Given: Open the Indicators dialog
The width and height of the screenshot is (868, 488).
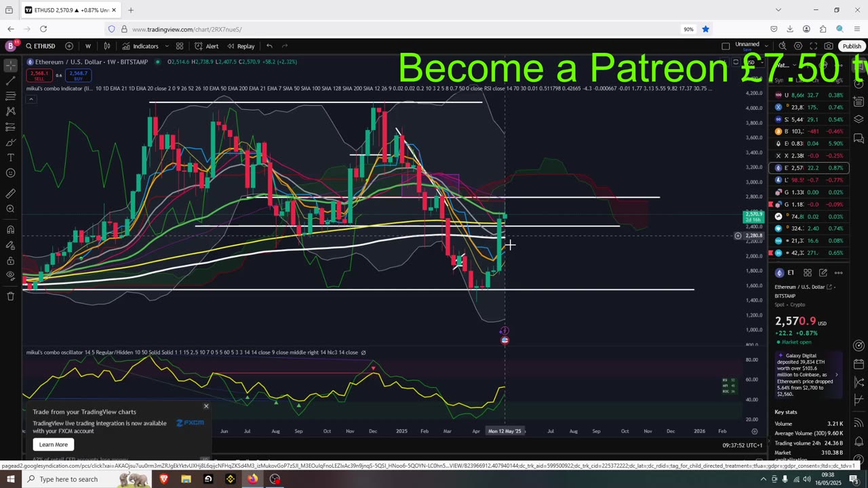Looking at the screenshot, I should click(140, 46).
